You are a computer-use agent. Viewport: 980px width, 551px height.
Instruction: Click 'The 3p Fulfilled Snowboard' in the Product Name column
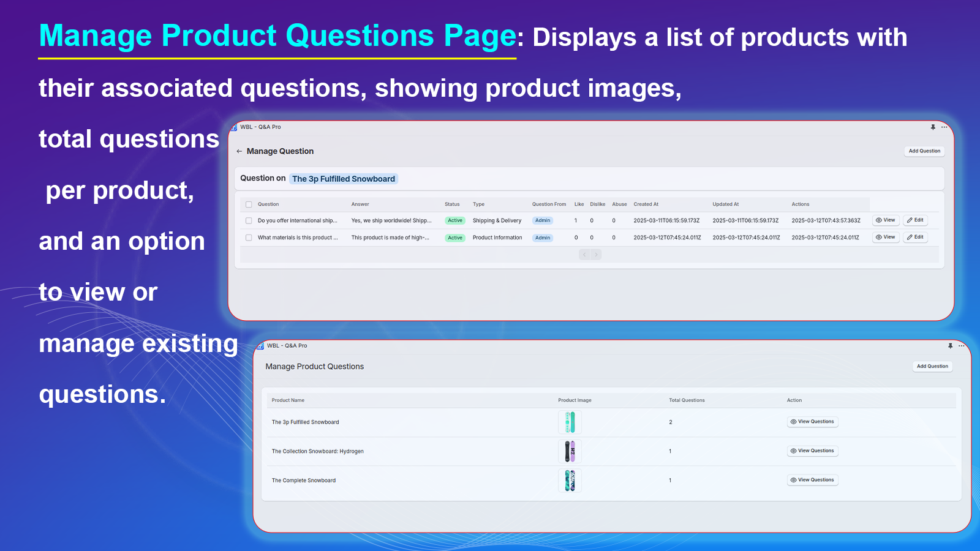pos(306,422)
